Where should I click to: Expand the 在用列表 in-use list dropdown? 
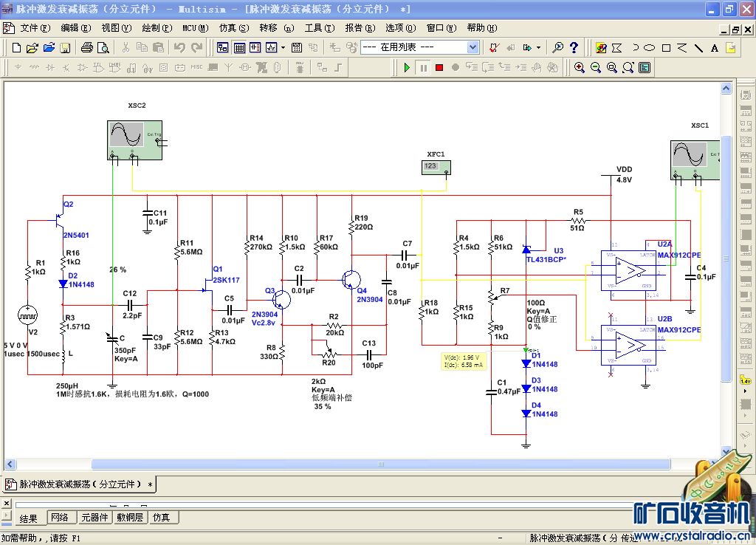pos(472,47)
